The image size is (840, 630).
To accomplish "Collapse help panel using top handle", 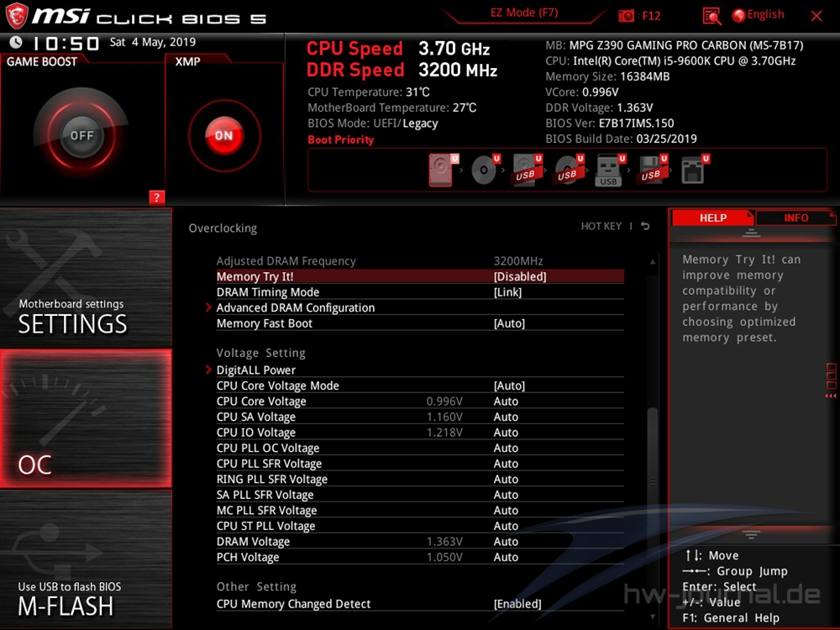I will (750, 233).
